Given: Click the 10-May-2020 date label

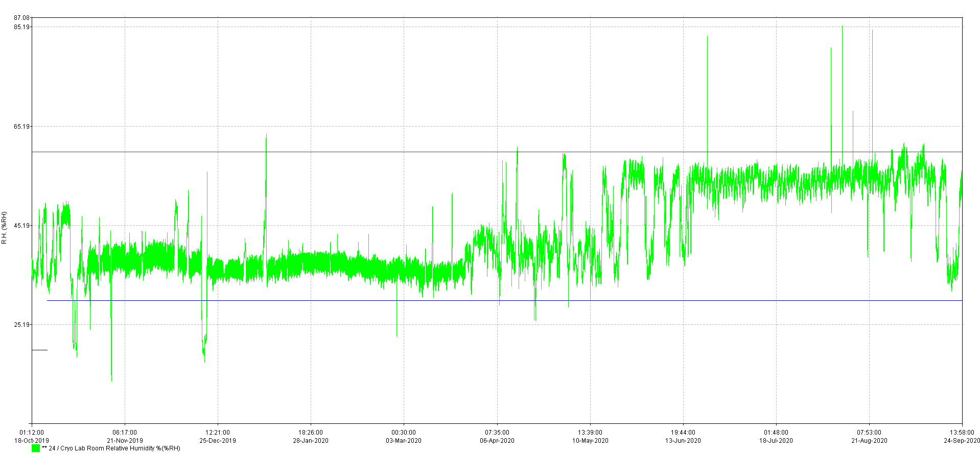Looking at the screenshot, I should [x=590, y=441].
